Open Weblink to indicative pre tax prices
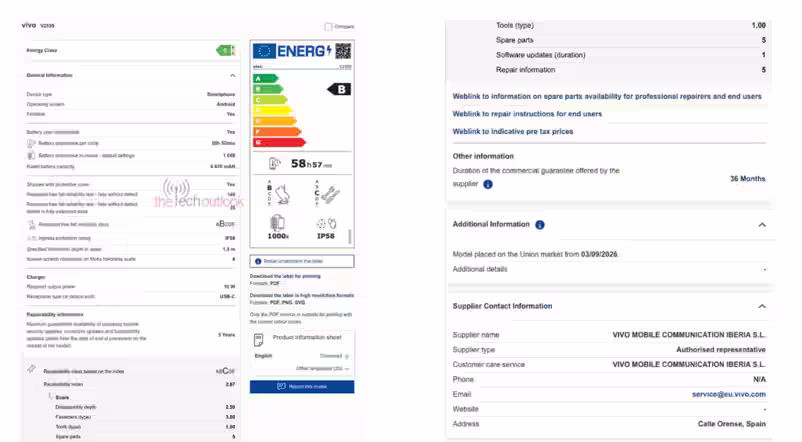The height and width of the screenshot is (442, 802). (513, 131)
